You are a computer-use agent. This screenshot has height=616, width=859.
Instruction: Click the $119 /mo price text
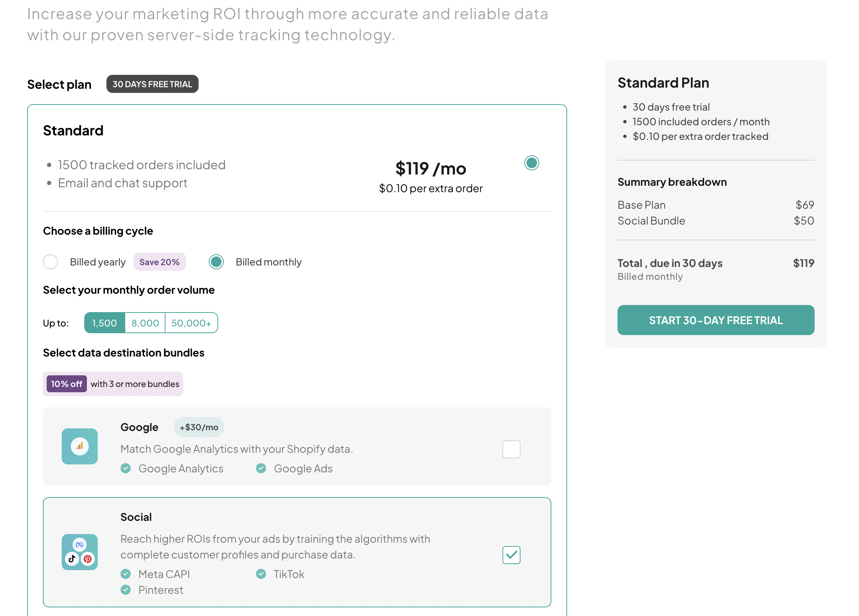431,168
